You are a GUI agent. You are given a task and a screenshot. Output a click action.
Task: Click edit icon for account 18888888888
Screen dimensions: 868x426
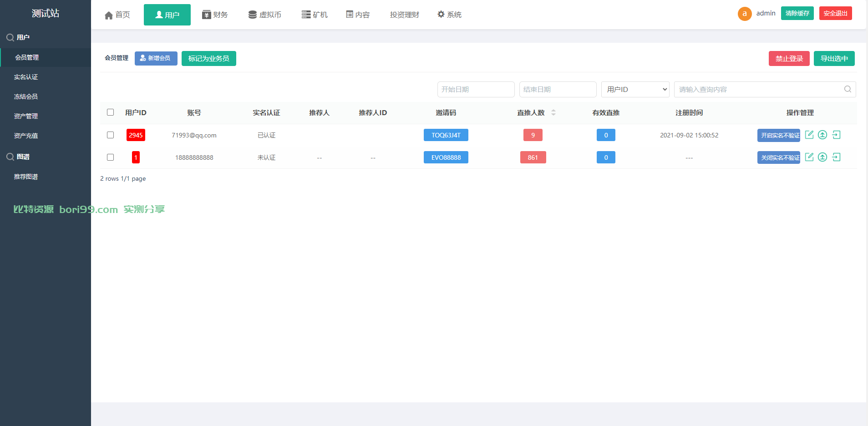tap(809, 157)
